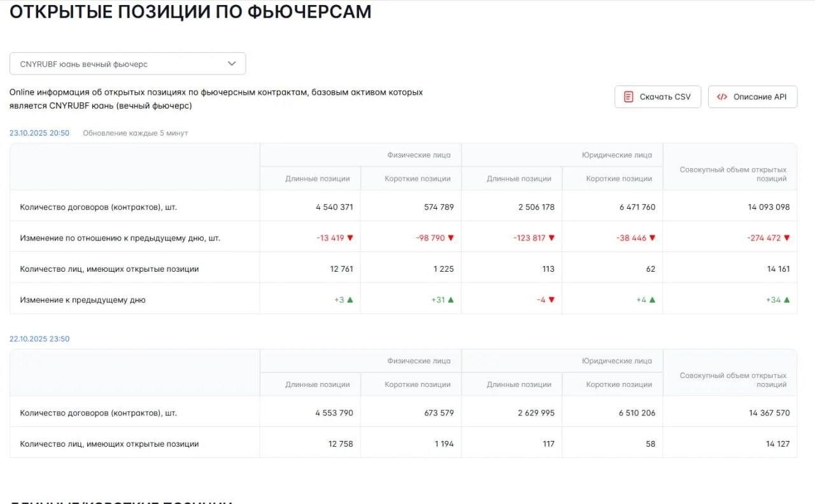The image size is (815, 504).
Task: Click green up arrow beside +31
Action: 451,300
